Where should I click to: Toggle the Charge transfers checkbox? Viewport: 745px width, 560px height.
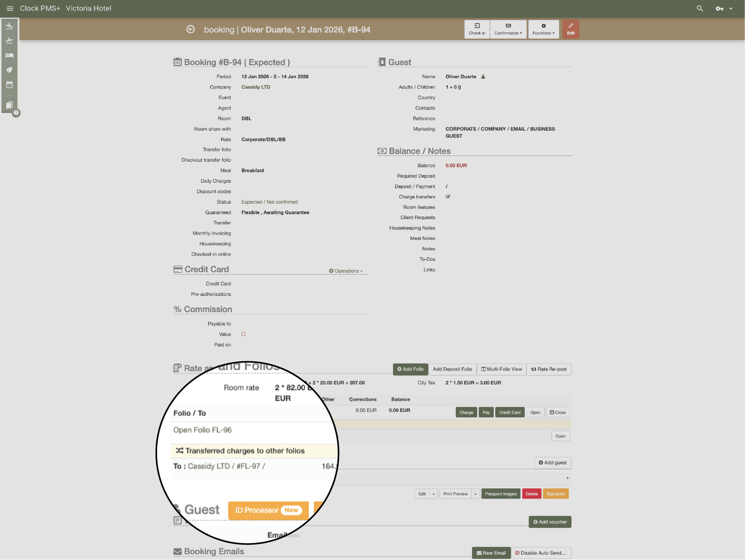click(x=448, y=197)
